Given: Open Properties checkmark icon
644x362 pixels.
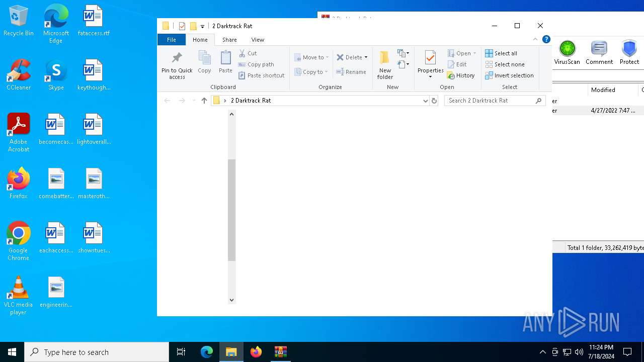Looking at the screenshot, I should click(x=430, y=57).
